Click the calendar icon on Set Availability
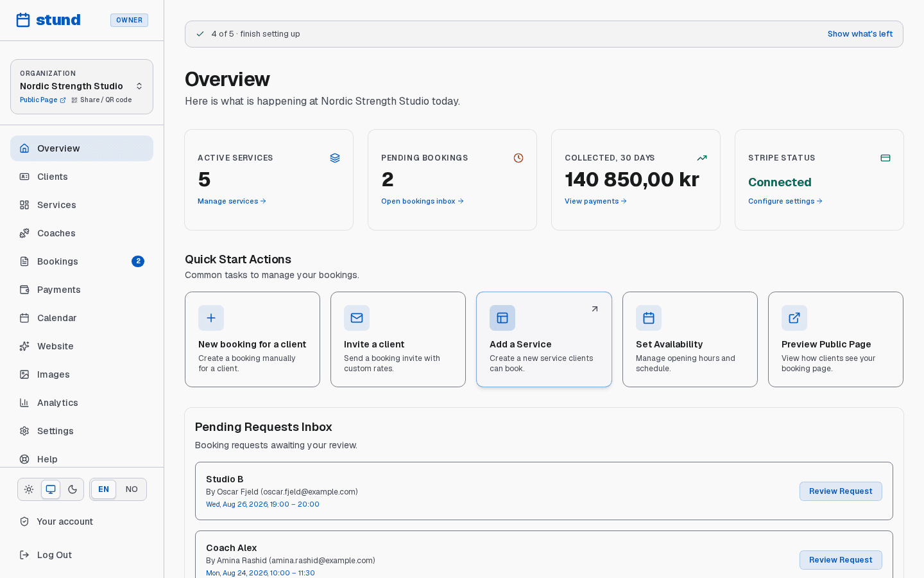The width and height of the screenshot is (924, 578). [649, 318]
